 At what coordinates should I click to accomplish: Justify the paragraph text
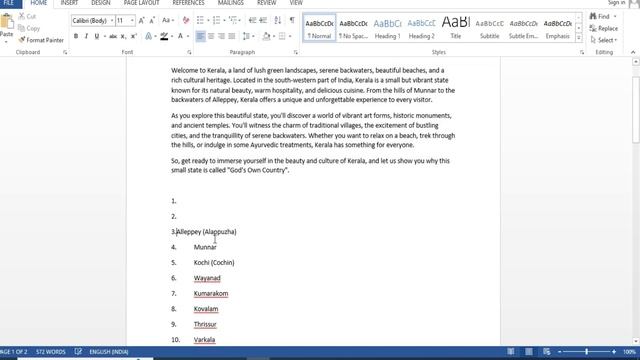232,36
